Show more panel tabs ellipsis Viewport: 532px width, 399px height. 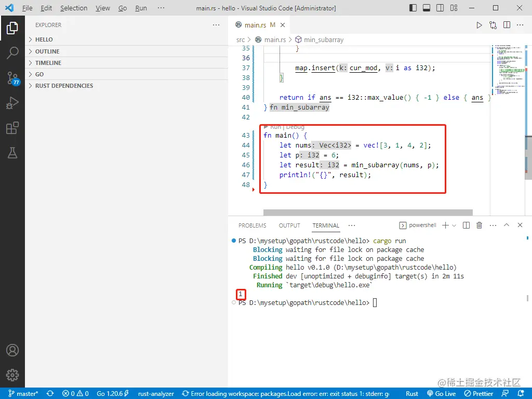pyautogui.click(x=352, y=225)
